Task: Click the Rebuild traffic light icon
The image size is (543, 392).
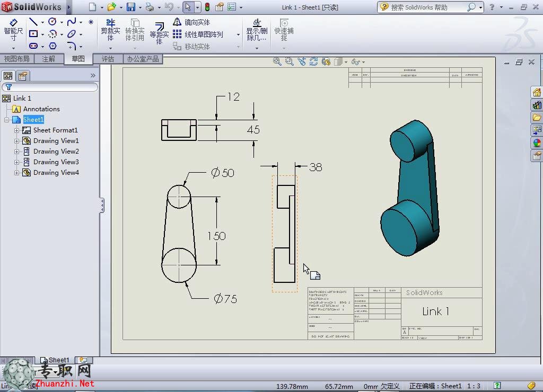Action: click(207, 7)
